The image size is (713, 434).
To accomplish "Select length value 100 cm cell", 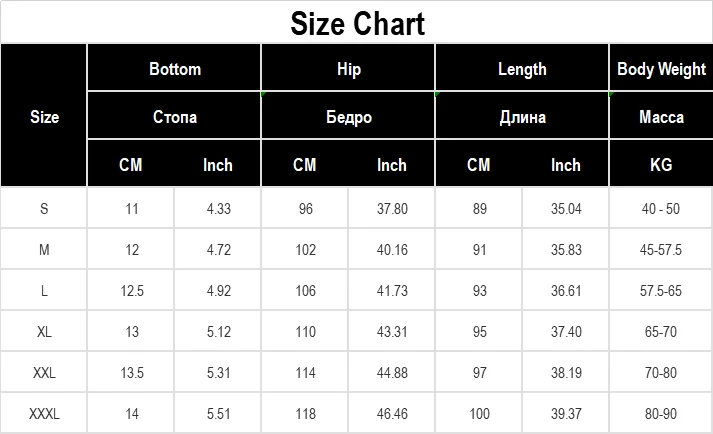I will (479, 414).
